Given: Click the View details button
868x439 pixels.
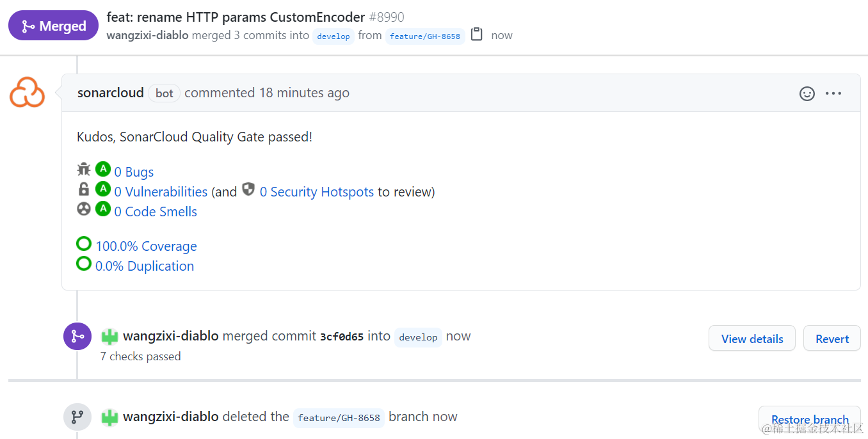Looking at the screenshot, I should (x=751, y=338).
